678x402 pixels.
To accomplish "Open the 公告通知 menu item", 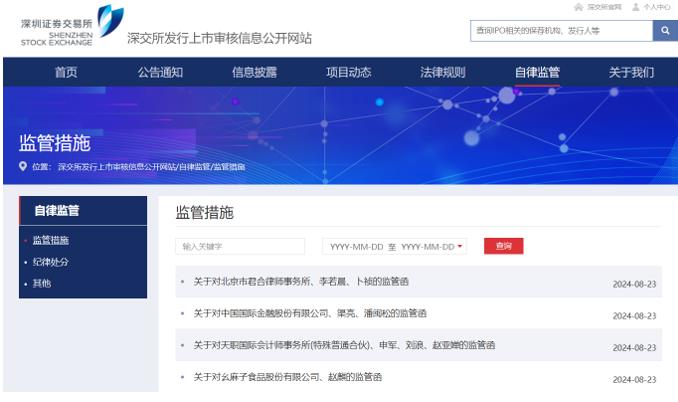I will (160, 72).
